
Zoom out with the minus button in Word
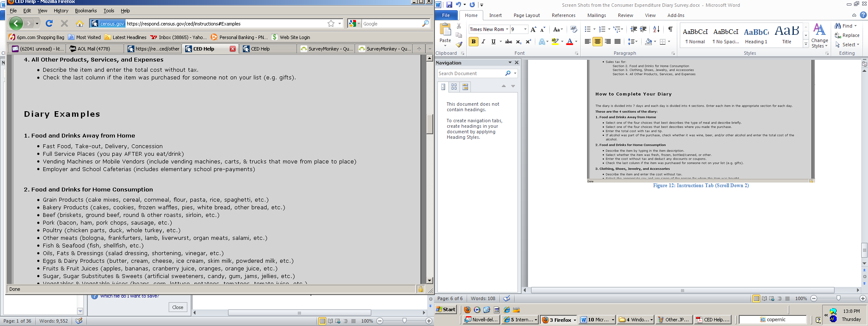(813, 298)
